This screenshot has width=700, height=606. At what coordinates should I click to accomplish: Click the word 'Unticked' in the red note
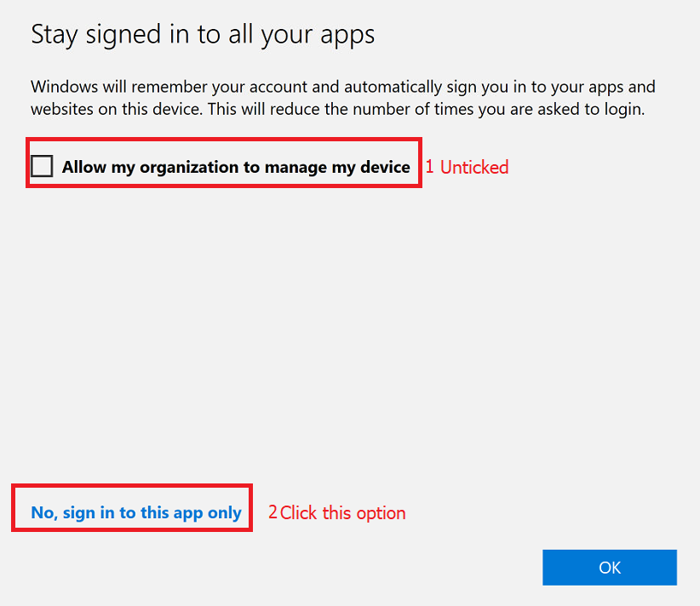[474, 168]
